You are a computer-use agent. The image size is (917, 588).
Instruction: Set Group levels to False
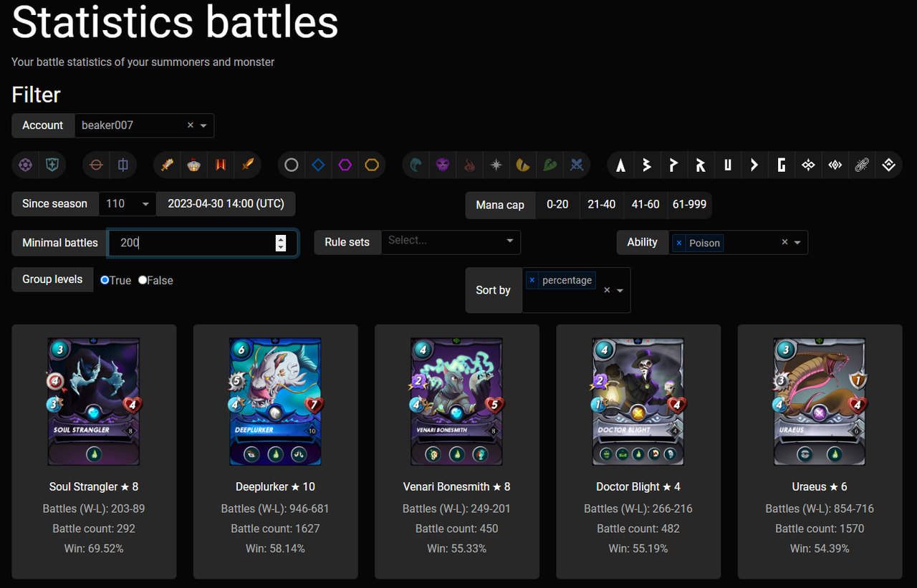tap(143, 280)
